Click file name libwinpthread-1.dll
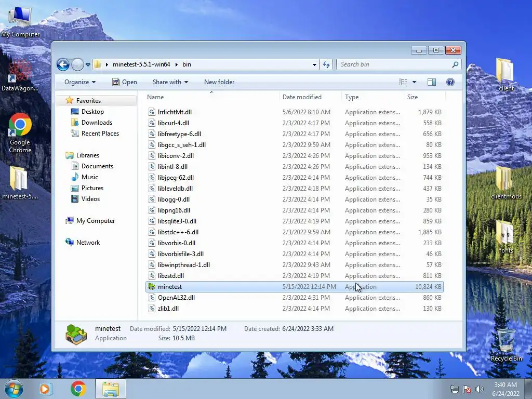This screenshot has width=532, height=399. (183, 265)
